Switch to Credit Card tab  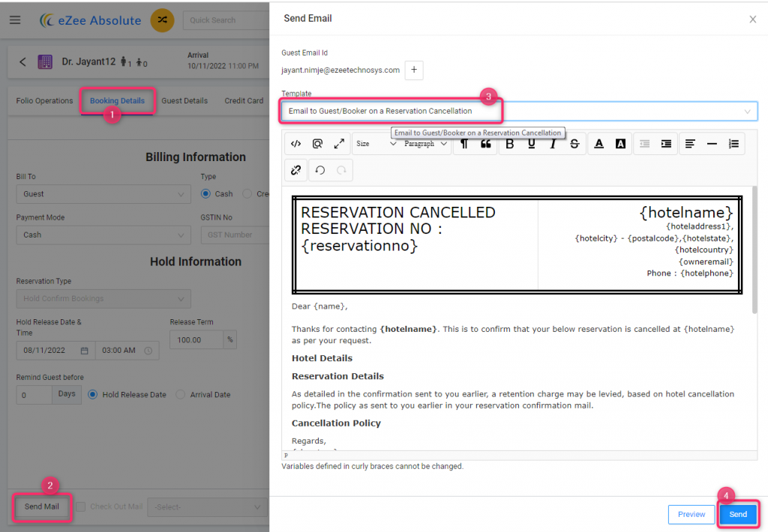[244, 101]
